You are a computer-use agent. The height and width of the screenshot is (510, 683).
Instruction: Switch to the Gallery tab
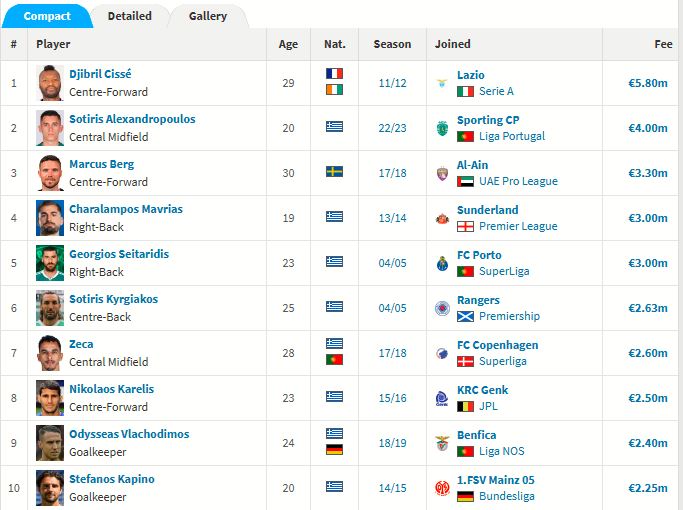click(208, 16)
